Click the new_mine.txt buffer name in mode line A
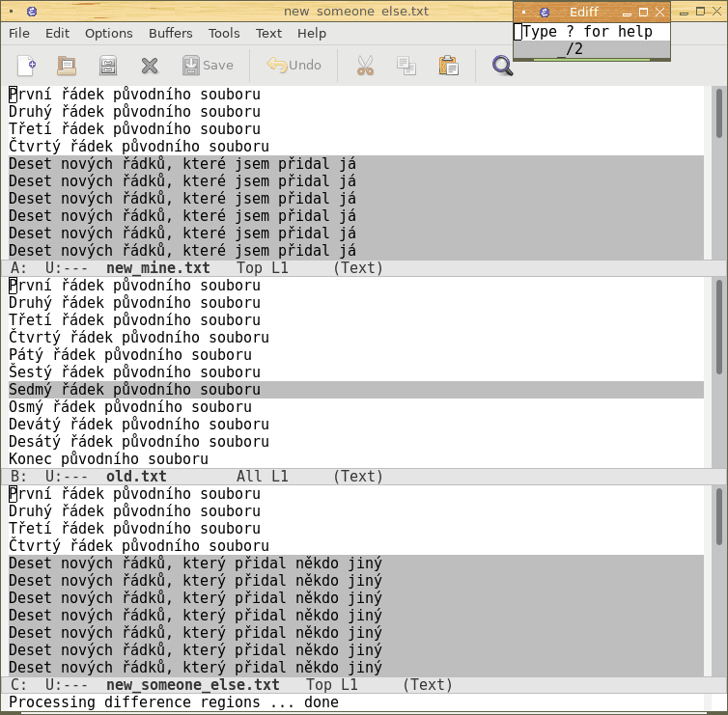728x715 pixels. click(x=157, y=268)
